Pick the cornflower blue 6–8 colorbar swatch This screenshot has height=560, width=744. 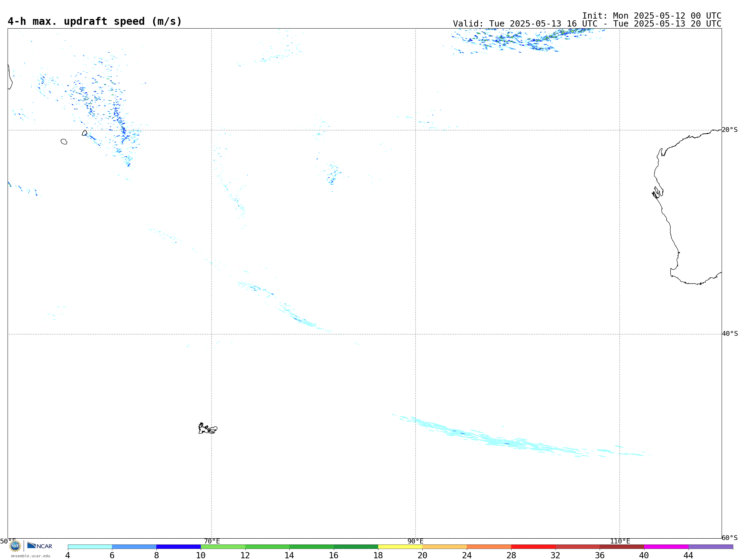click(x=134, y=547)
